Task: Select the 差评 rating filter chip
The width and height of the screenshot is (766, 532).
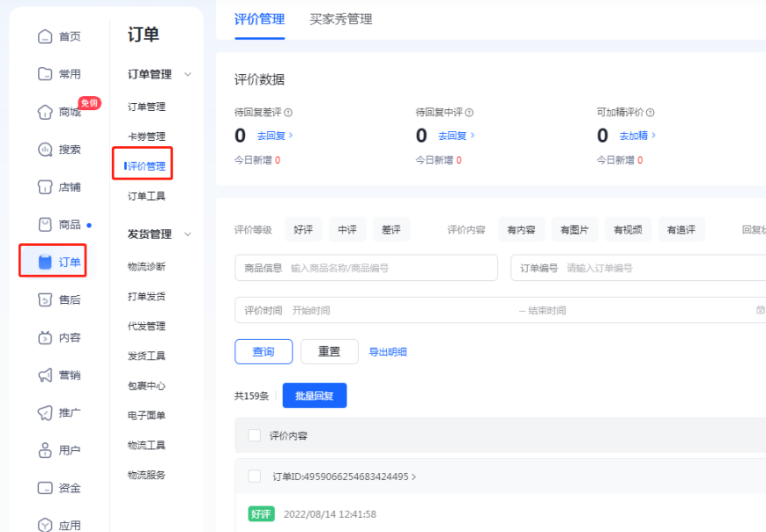Action: [x=390, y=228]
